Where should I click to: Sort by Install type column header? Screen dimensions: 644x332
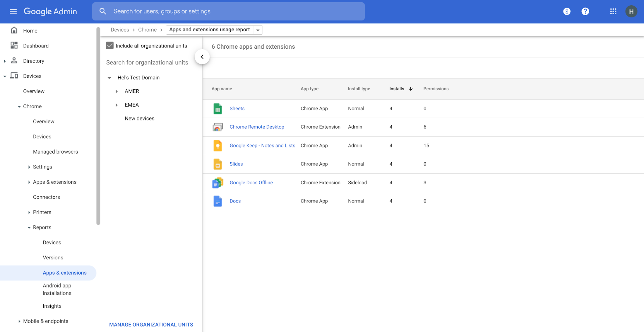coord(359,89)
